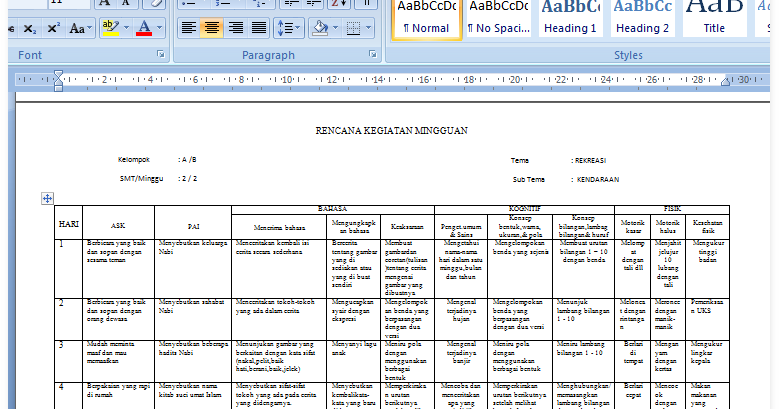Apply paragraph shading with paint bucket
The width and height of the screenshot is (779, 409).
[x=319, y=28]
